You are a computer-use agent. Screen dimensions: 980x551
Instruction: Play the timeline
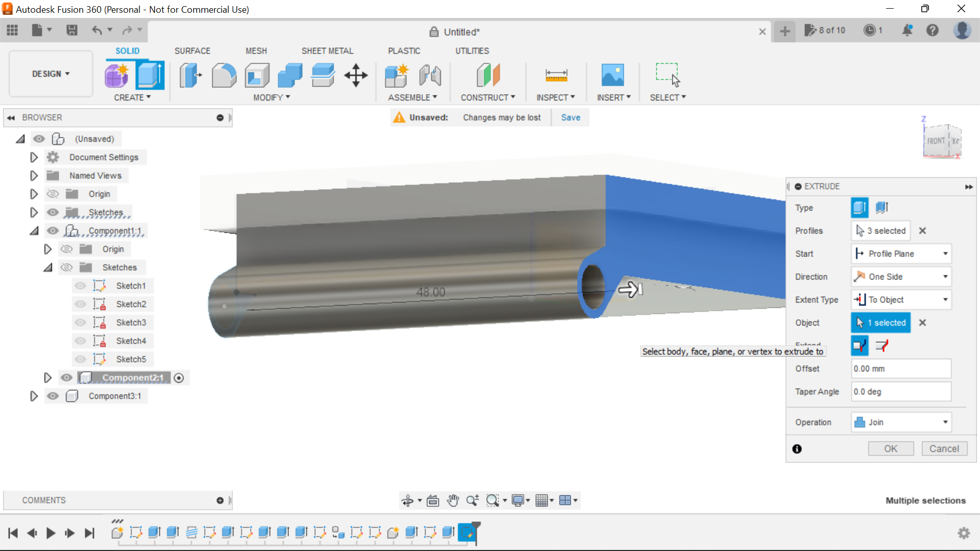pyautogui.click(x=51, y=533)
